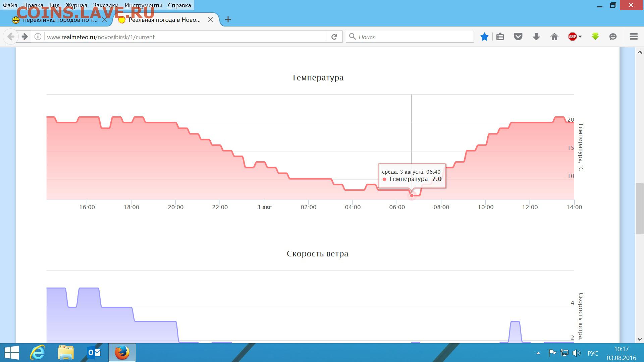Click the 14:00 label on temperature axis
Image resolution: width=644 pixels, height=362 pixels.
574,207
